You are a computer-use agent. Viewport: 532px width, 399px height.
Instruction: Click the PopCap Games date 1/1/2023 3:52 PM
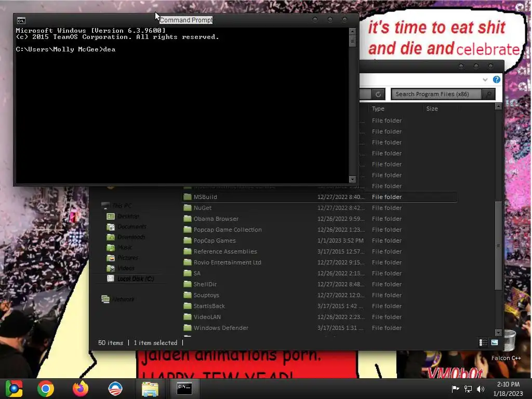pos(340,241)
